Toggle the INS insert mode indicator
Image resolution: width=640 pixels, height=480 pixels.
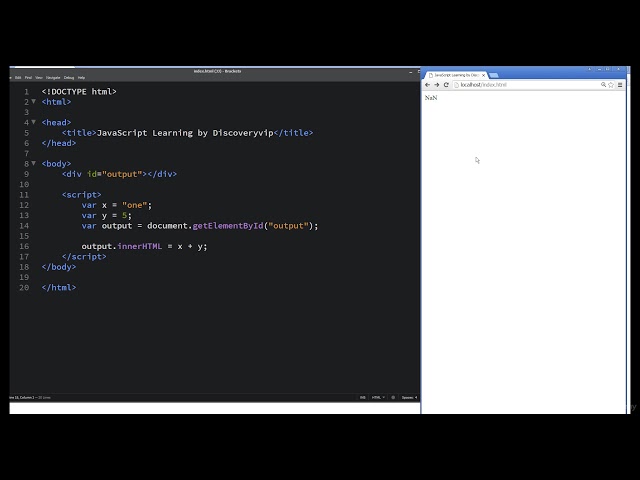pyautogui.click(x=362, y=398)
